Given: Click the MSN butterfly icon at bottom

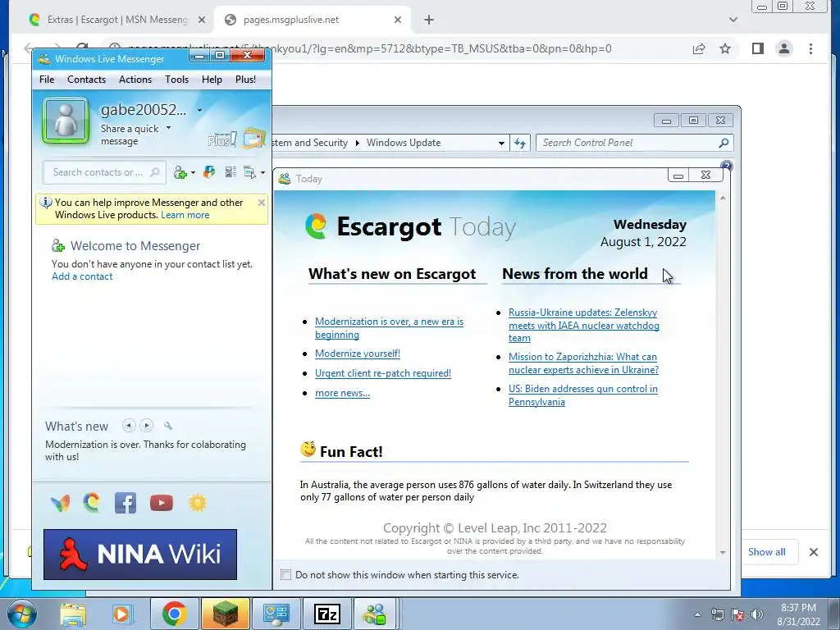Looking at the screenshot, I should (60, 503).
